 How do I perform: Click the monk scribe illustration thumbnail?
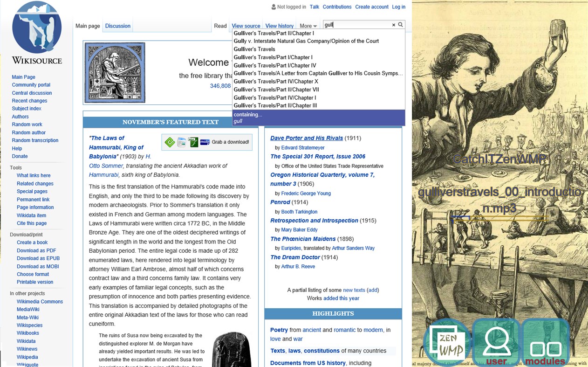pos(115,72)
